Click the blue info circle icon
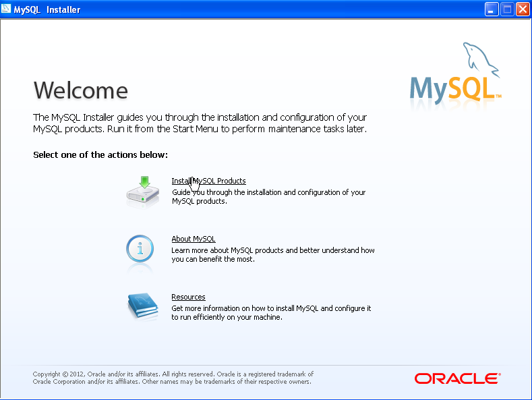The width and height of the screenshot is (532, 400). (x=140, y=249)
